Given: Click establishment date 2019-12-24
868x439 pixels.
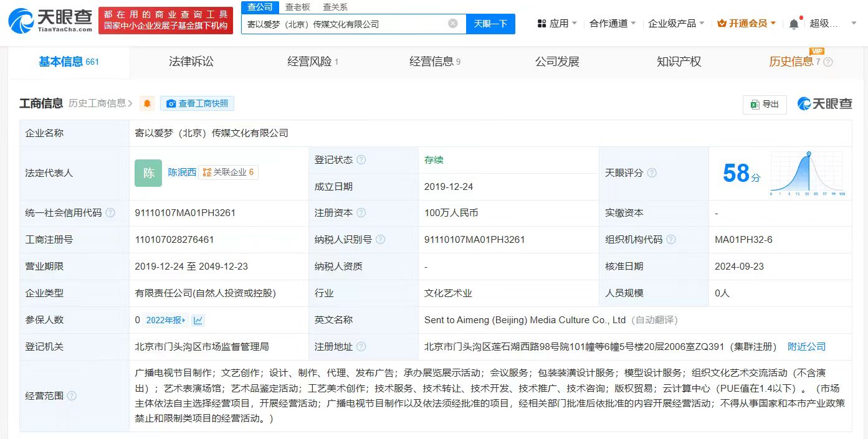Looking at the screenshot, I should tap(449, 186).
